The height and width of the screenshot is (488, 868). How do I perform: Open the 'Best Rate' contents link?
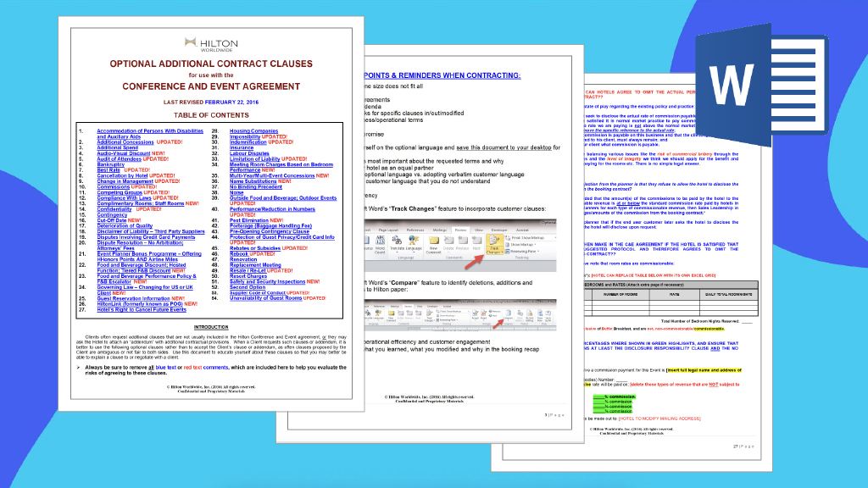point(108,169)
